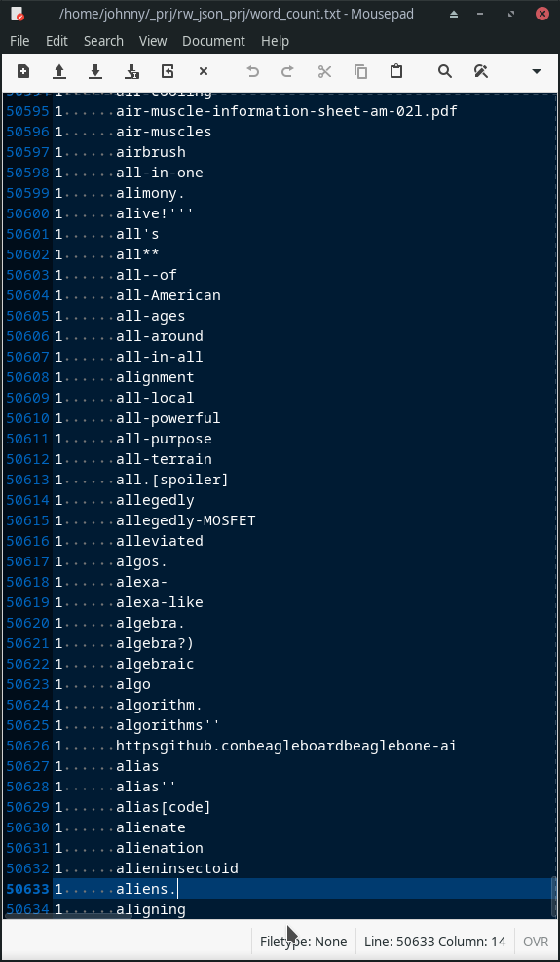Open Filetype: None selector in status bar
This screenshot has height=962, width=560.
point(304,942)
